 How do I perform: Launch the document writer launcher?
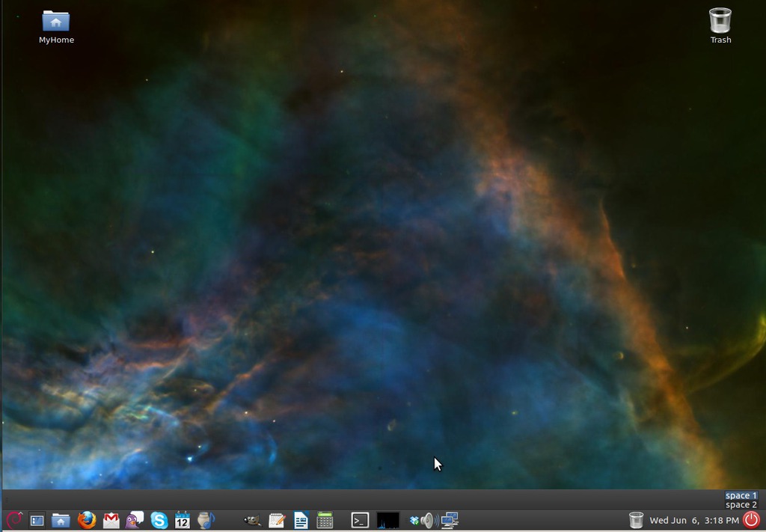click(301, 520)
